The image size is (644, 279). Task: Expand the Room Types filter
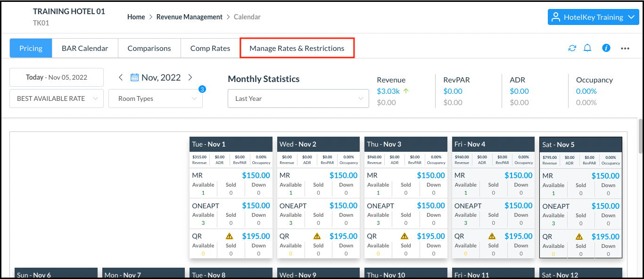tap(156, 98)
